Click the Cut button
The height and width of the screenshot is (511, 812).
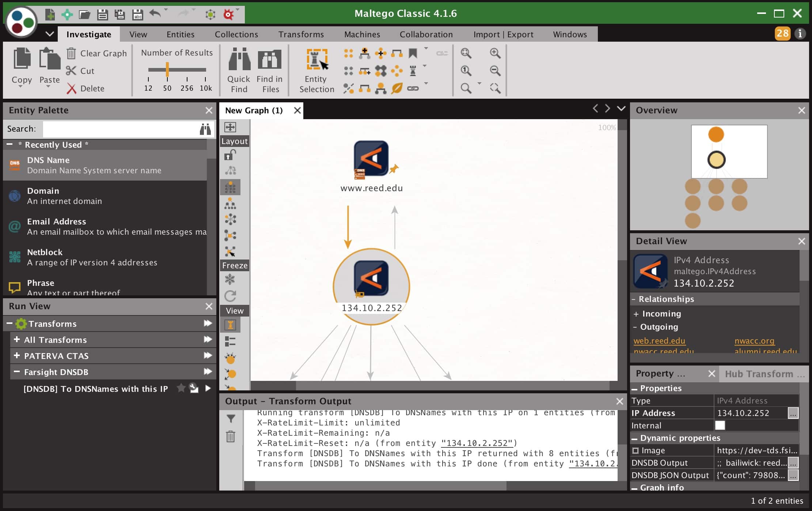tap(80, 71)
